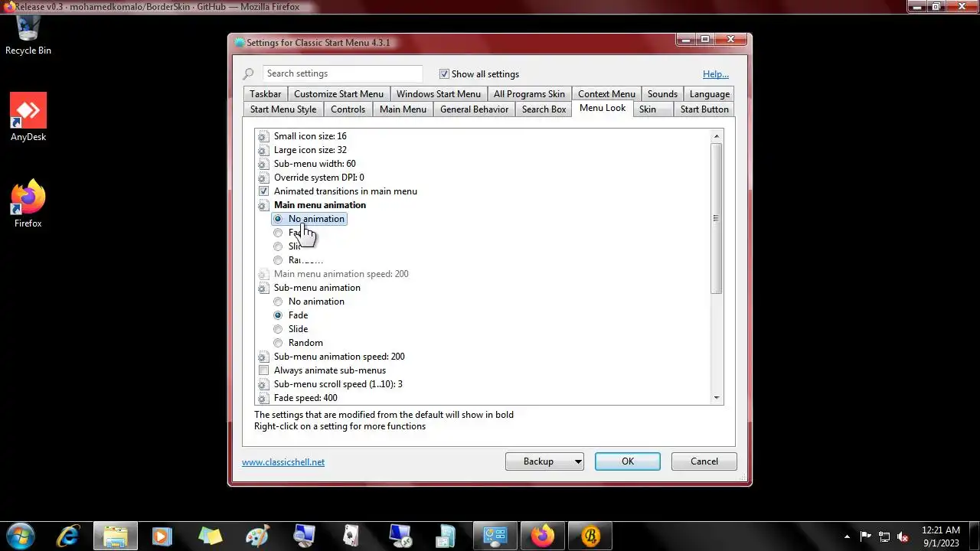Screen dimensions: 980x551
Task: Open the Control Panel taskbar window
Action: tap(495, 536)
